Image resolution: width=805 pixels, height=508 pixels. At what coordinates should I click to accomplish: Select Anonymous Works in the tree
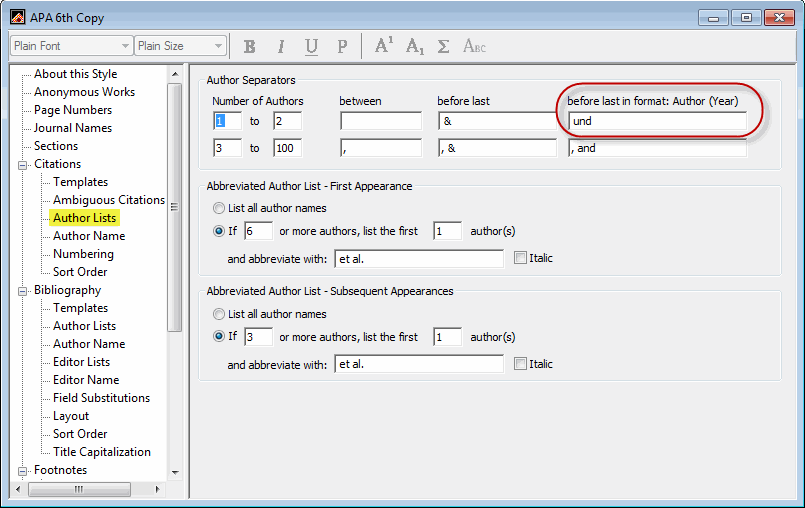point(85,92)
